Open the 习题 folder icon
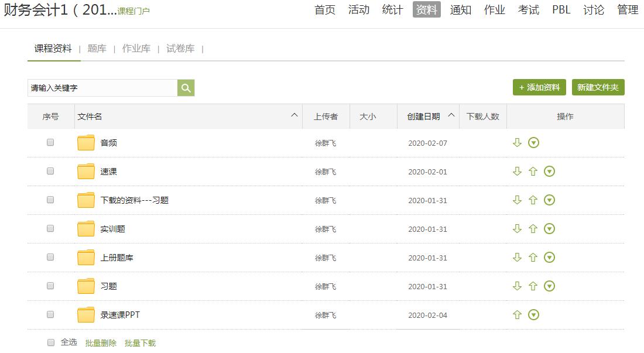 click(x=86, y=286)
